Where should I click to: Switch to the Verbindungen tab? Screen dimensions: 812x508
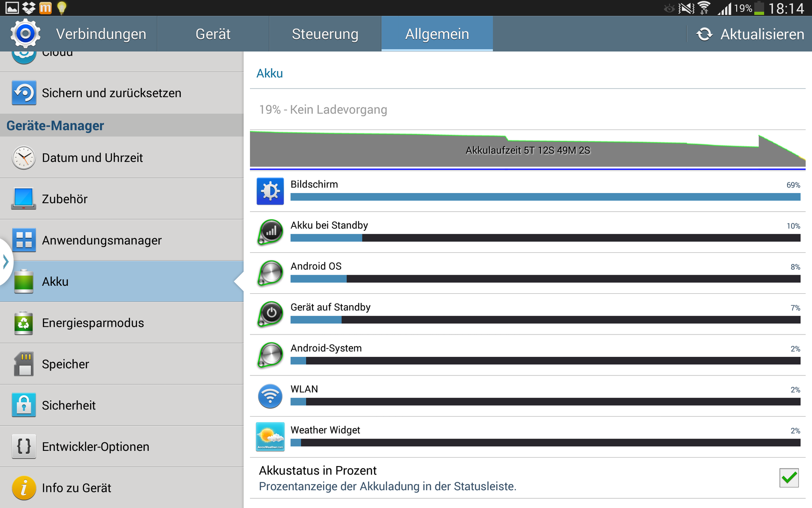tap(101, 34)
